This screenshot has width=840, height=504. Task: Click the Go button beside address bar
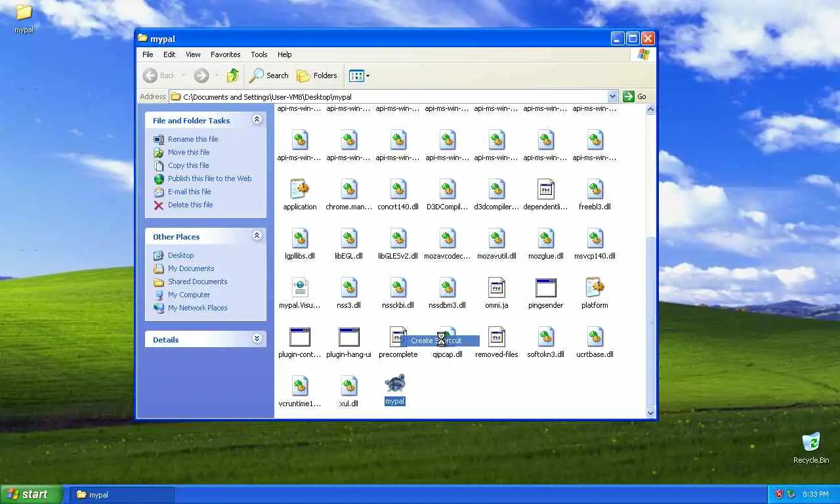(635, 96)
